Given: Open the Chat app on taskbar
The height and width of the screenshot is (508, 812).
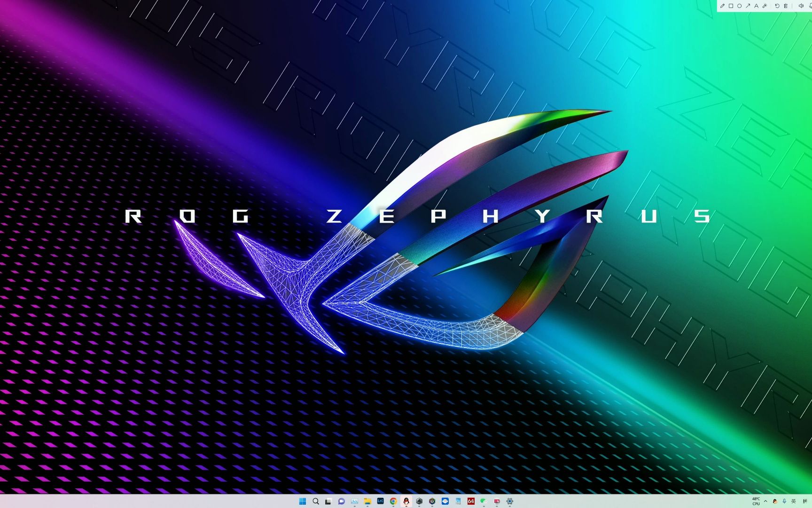Looking at the screenshot, I should coord(342,501).
